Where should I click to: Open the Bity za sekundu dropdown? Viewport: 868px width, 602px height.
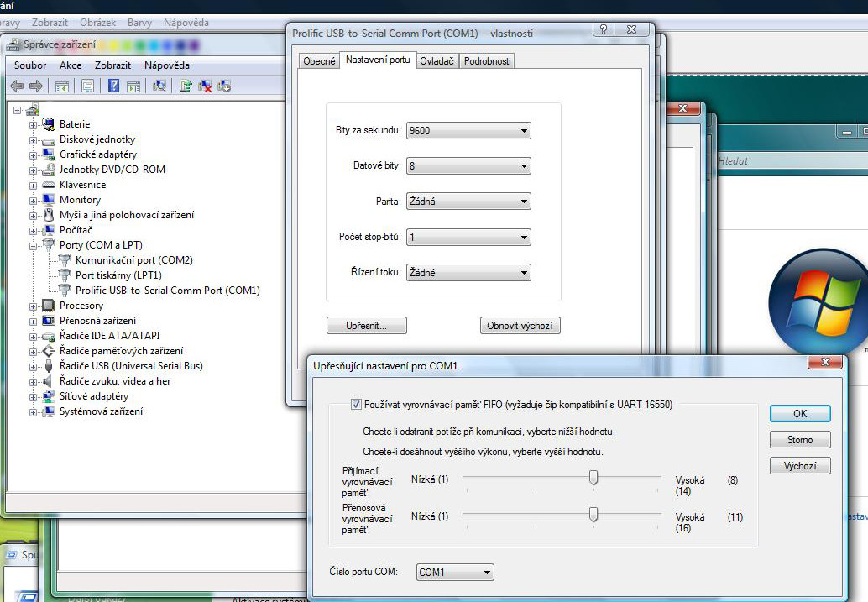[468, 131]
